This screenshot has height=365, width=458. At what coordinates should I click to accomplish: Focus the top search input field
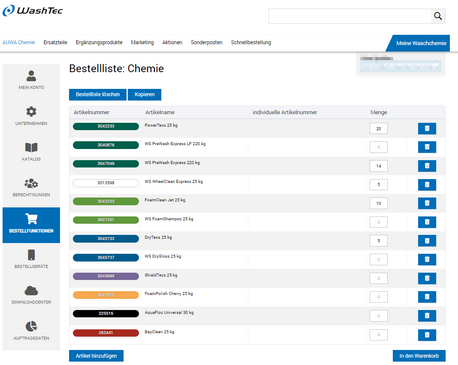(350, 16)
